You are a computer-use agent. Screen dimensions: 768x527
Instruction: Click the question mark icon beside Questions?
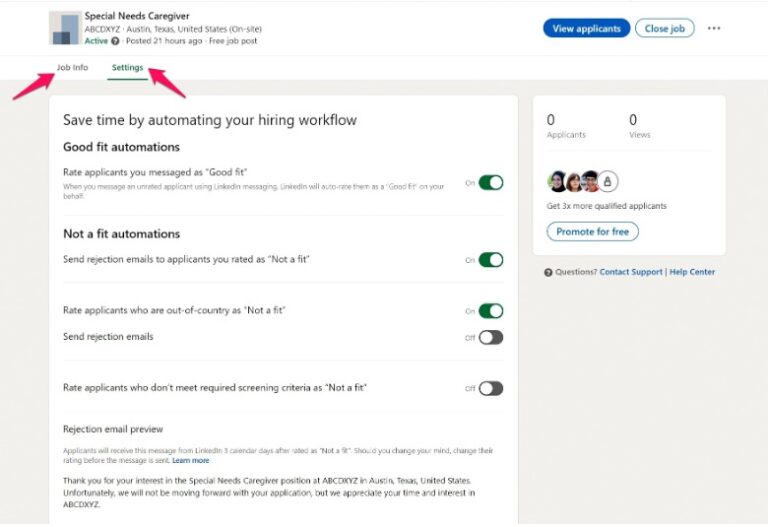[548, 272]
